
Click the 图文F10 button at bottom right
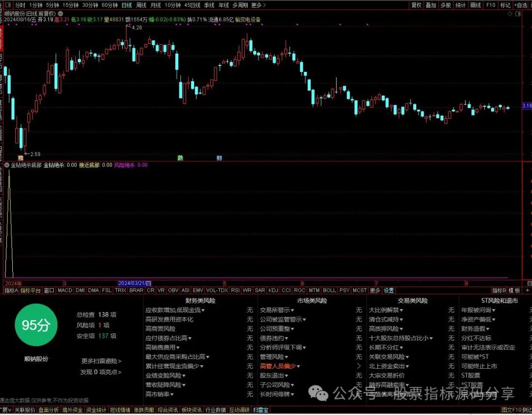511,410
